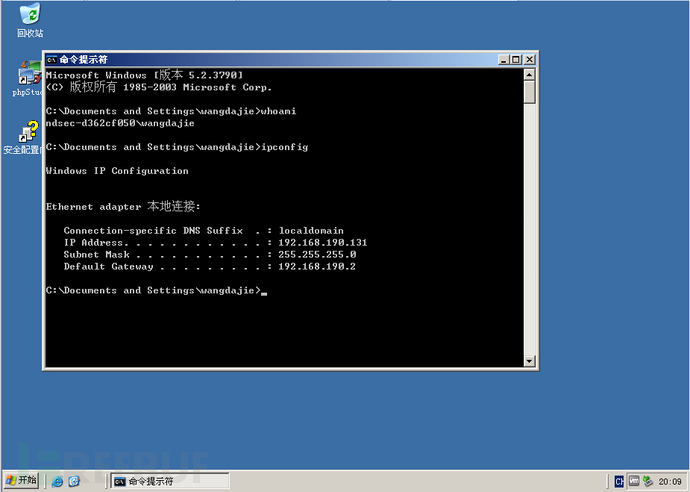Open the Start menu

click(22, 481)
